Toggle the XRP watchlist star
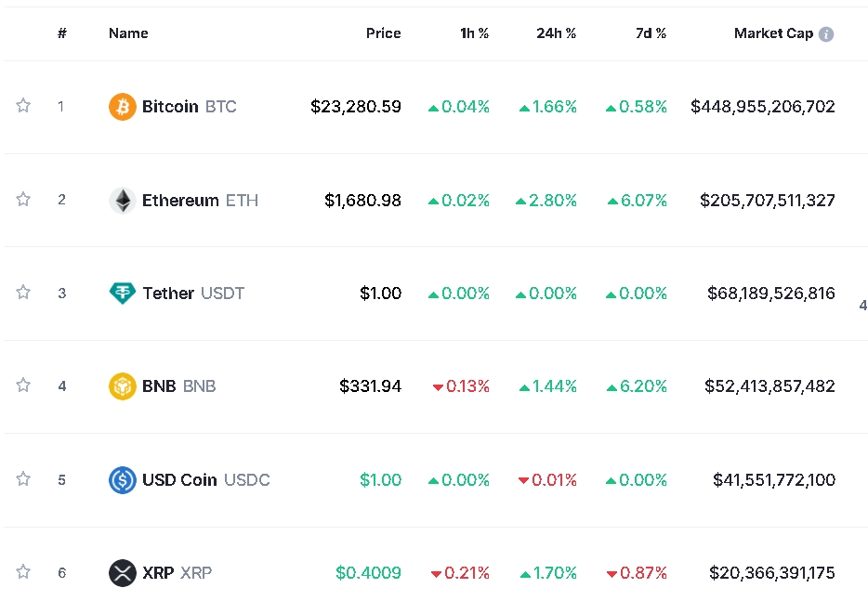 (23, 572)
